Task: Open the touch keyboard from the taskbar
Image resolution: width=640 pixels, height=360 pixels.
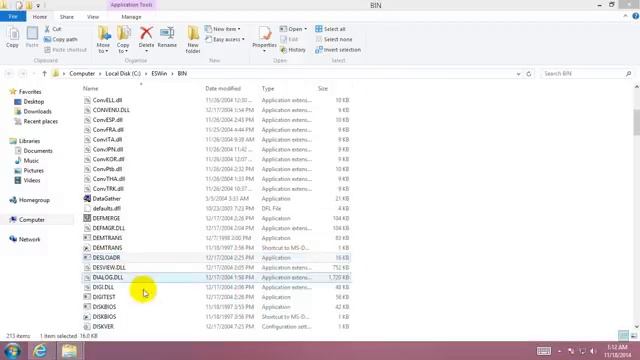Action: click(543, 351)
